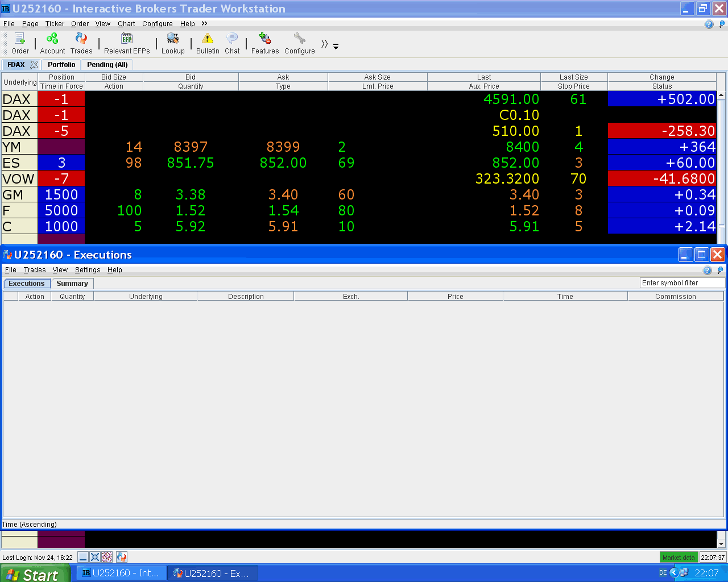Open the Account window icon
Viewport: 728px width, 582px height.
[52, 43]
